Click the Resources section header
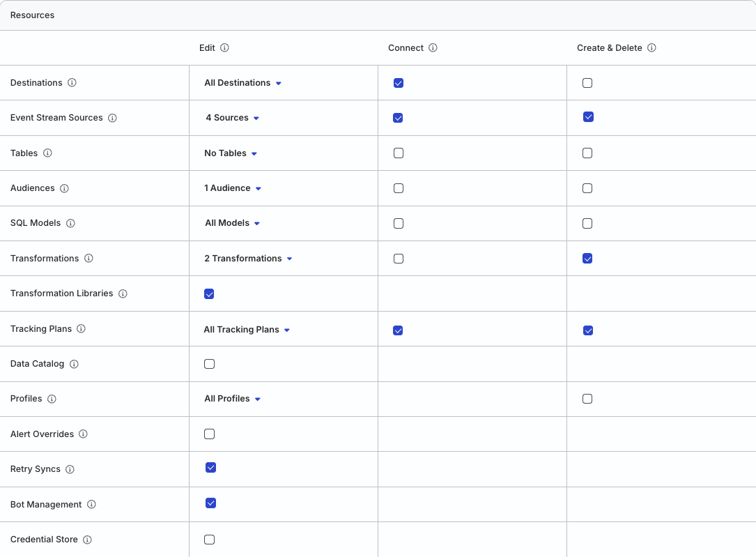756x557 pixels. tap(32, 15)
